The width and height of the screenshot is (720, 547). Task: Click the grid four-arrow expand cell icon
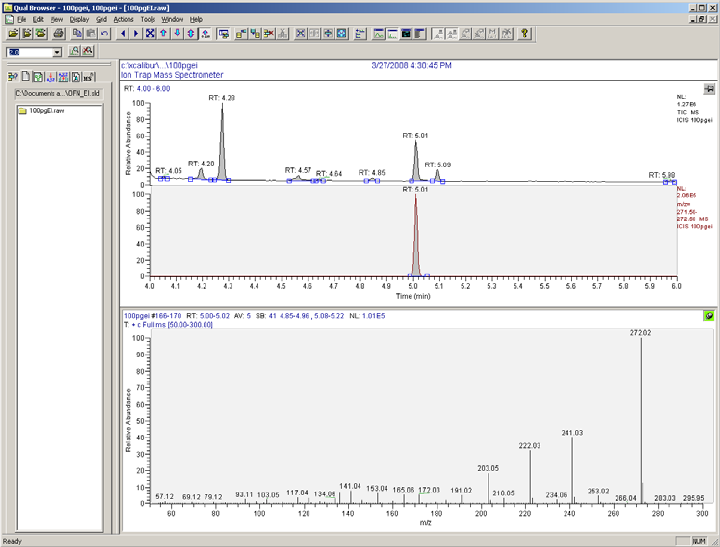click(x=300, y=34)
